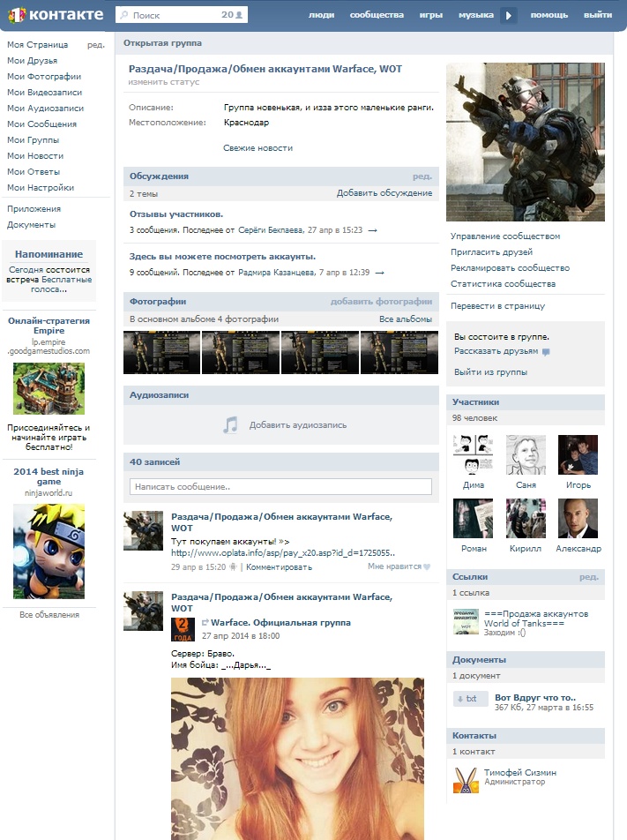
Task: Open the игры header menu
Action: 431,15
